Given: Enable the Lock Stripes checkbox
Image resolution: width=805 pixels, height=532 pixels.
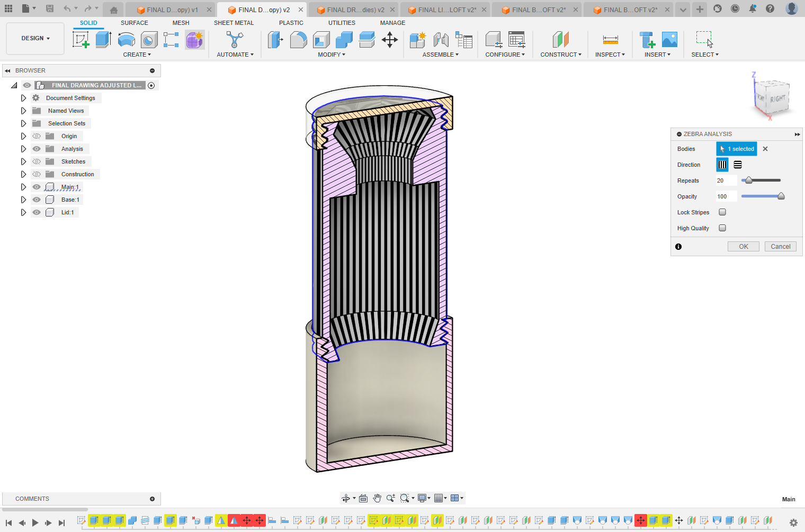Looking at the screenshot, I should 722,212.
